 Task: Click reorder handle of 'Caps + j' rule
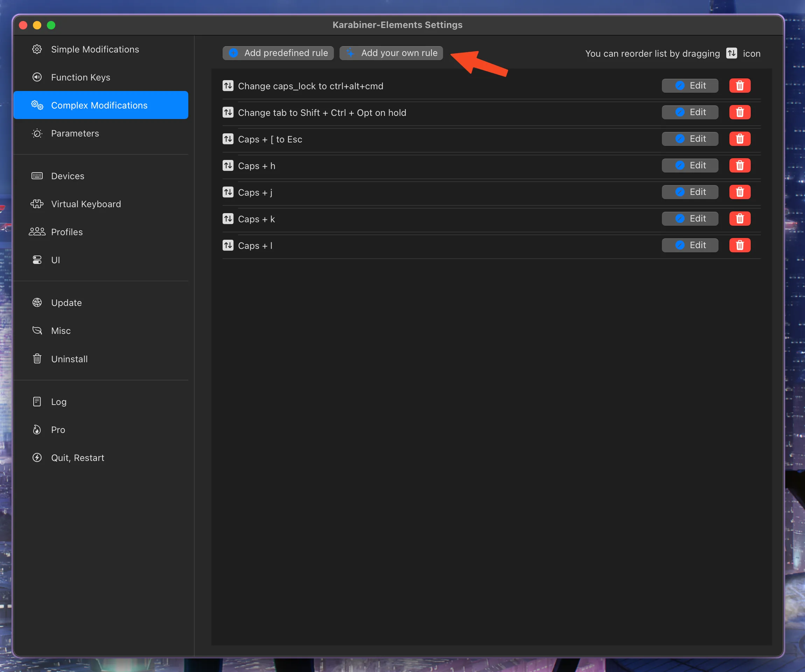point(228,192)
